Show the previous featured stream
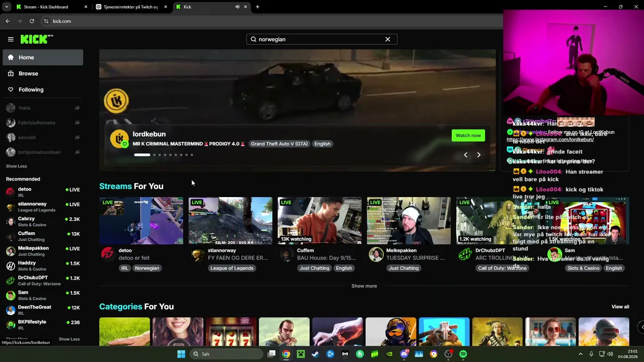 pyautogui.click(x=465, y=155)
